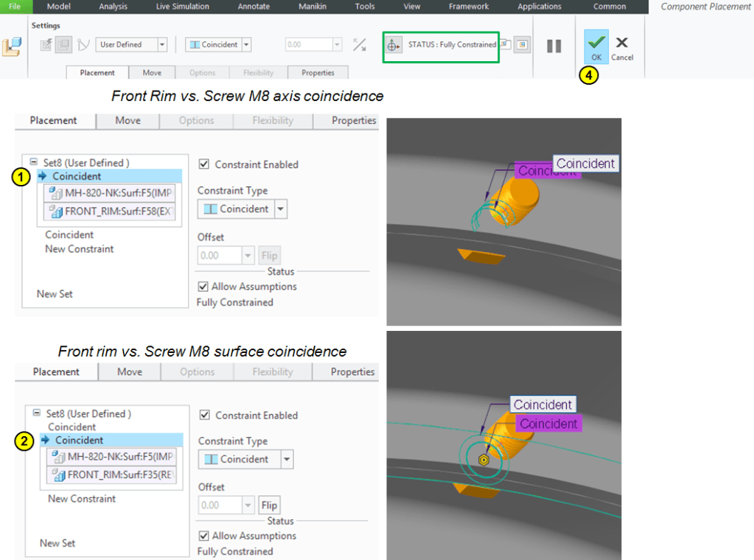Open the User Defined dropdown in Settings
754x560 pixels.
point(162,45)
